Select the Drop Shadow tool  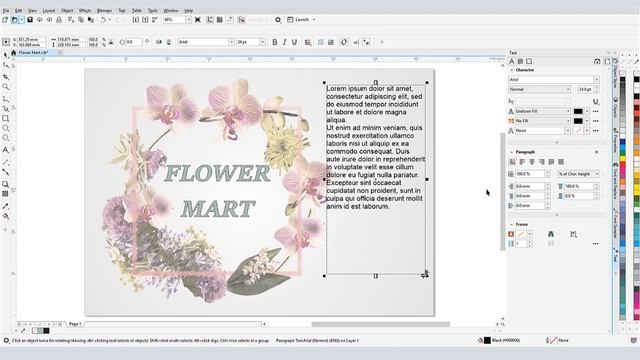click(x=6, y=184)
